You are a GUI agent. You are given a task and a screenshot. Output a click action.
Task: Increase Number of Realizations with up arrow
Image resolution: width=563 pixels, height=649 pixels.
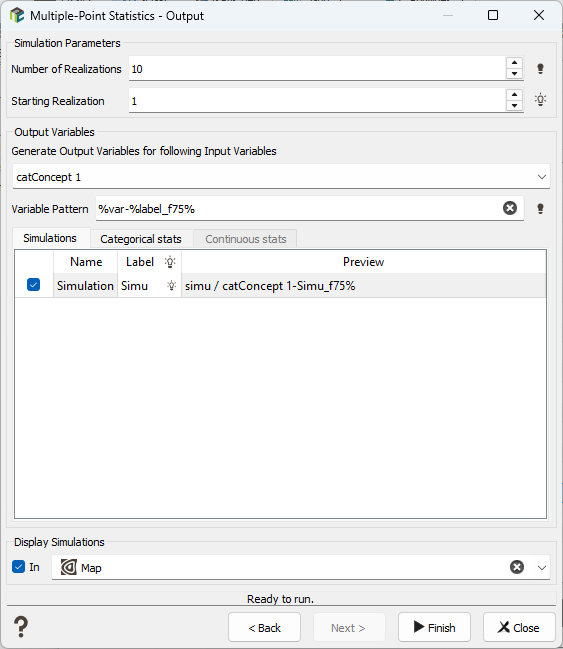click(x=514, y=63)
